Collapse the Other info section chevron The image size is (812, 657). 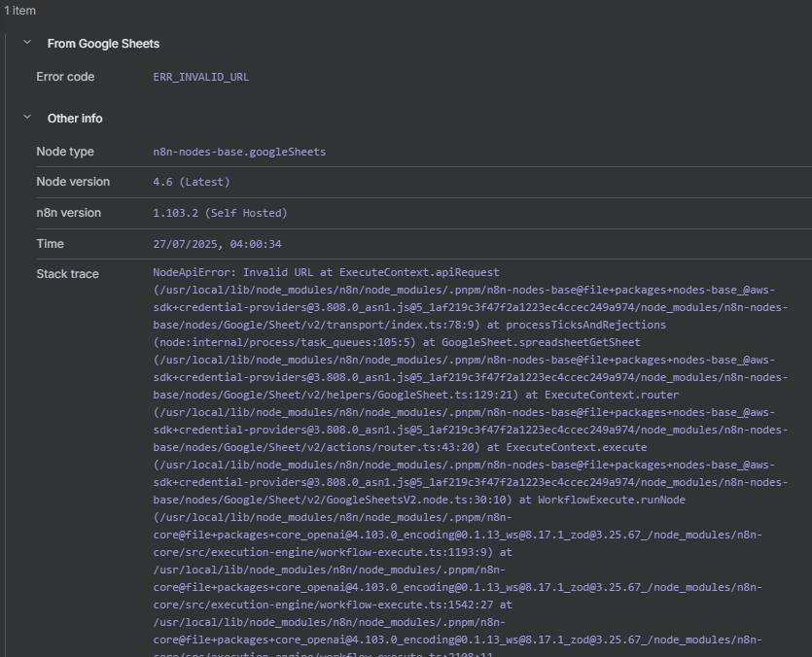[x=27, y=118]
